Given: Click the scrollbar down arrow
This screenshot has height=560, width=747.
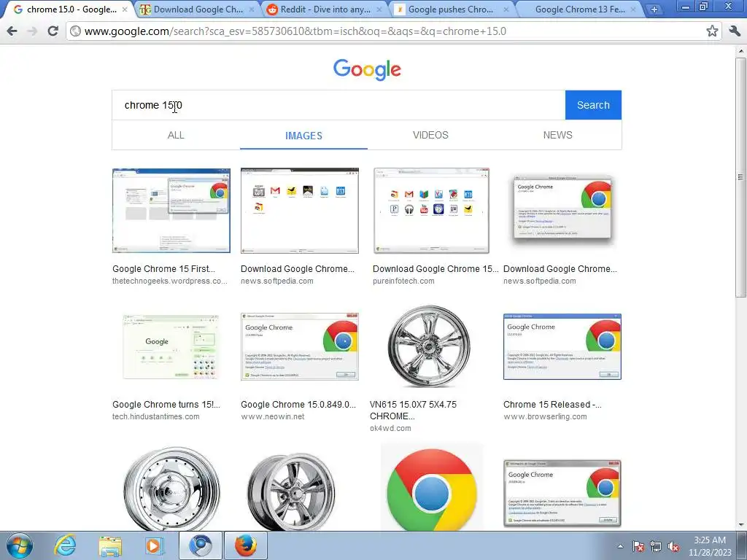Looking at the screenshot, I should (740, 525).
